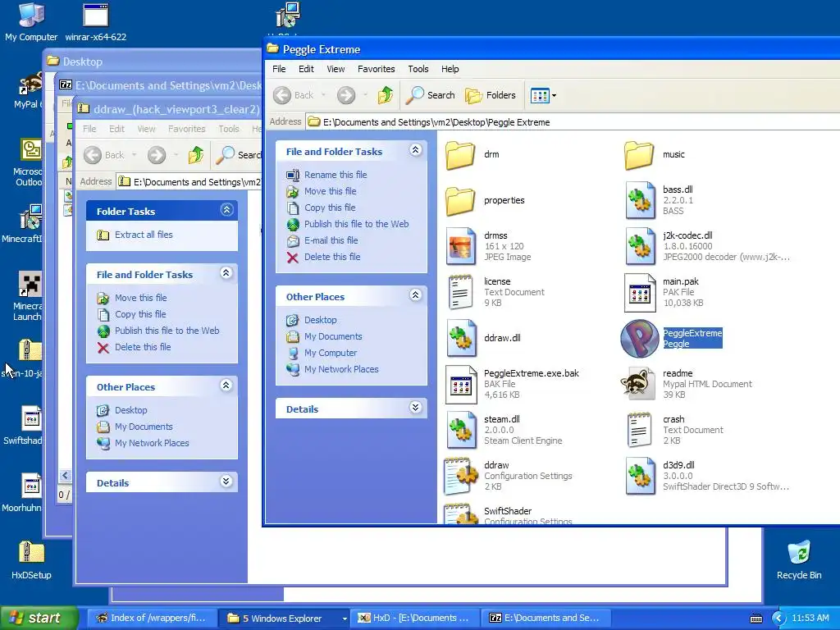The height and width of the screenshot is (630, 840).
Task: Open Favorites menu in Peggle Extreme window
Action: (x=376, y=69)
